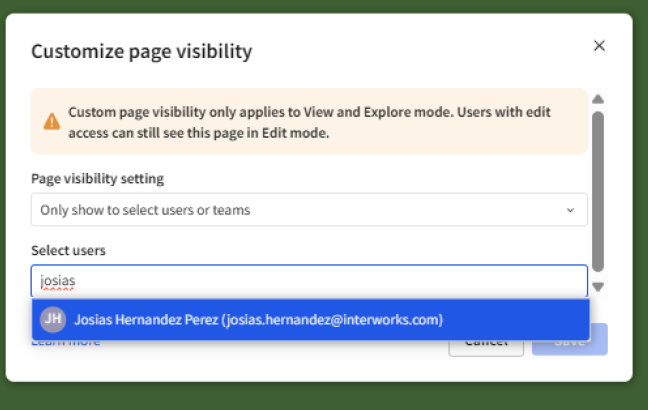This screenshot has width=648, height=410.
Task: Click the 'Customize page visibility' dialog title
Action: [x=141, y=51]
